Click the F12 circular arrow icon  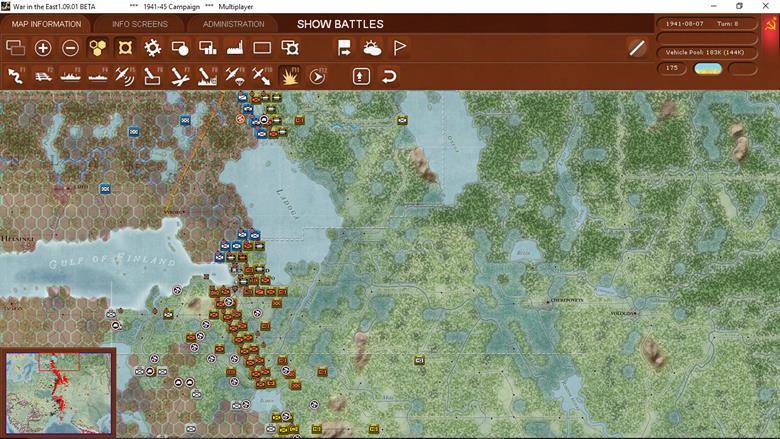(317, 76)
